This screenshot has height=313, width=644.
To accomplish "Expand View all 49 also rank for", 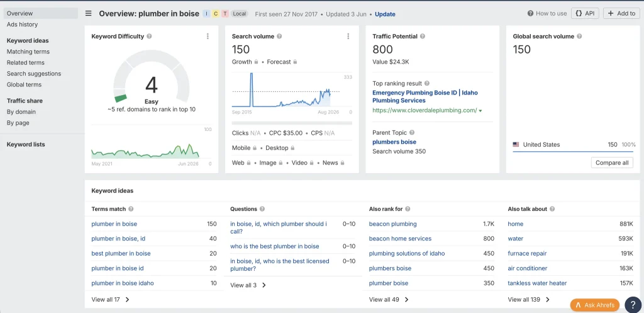I will pos(389,299).
